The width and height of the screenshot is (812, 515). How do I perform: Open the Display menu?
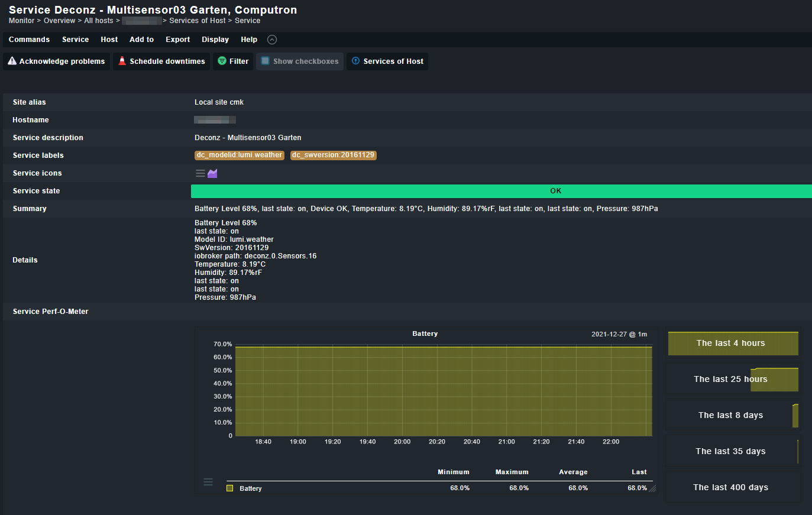(215, 40)
